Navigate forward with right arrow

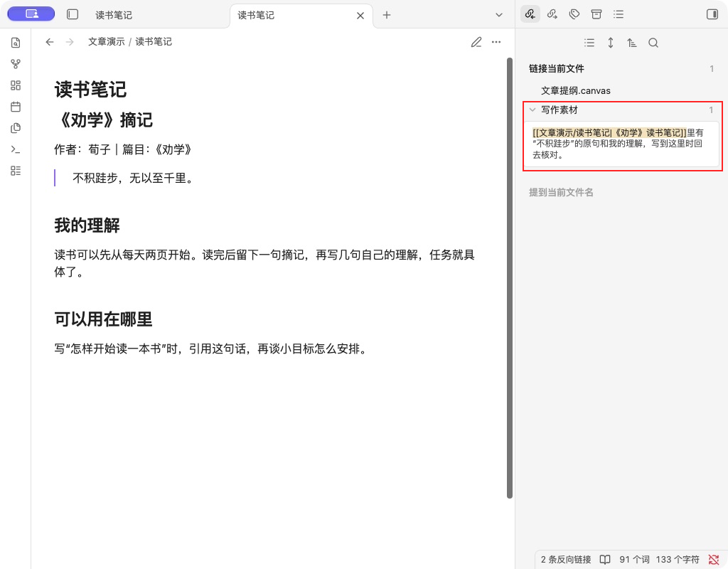pos(70,42)
